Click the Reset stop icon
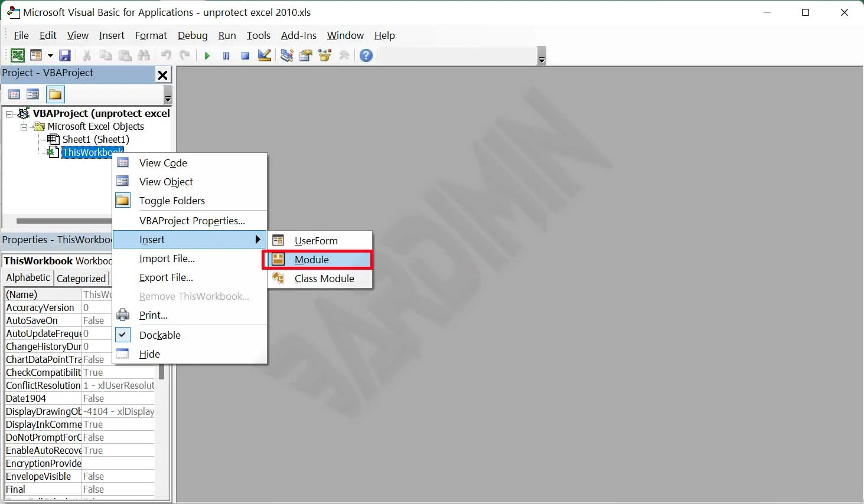The width and height of the screenshot is (864, 504). [245, 55]
